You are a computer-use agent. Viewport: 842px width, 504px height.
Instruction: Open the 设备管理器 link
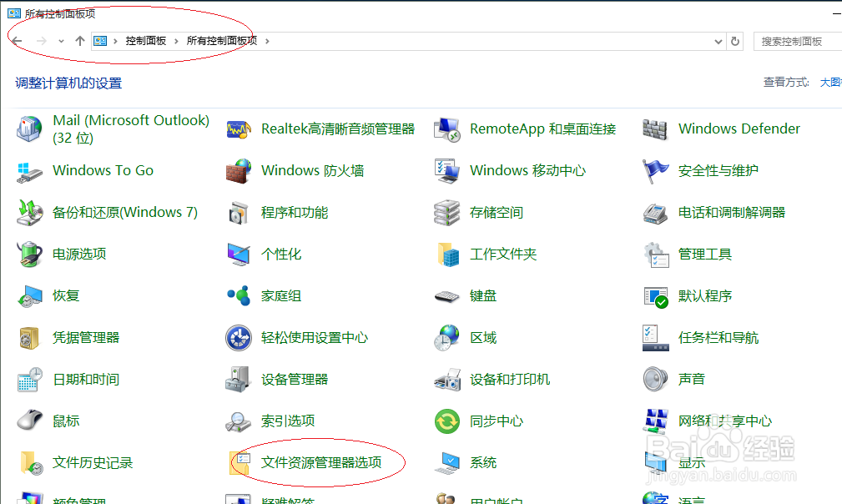295,380
